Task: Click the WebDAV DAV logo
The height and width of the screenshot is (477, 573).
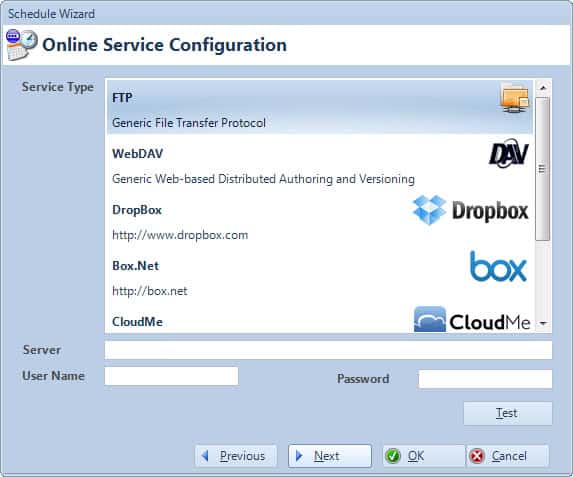Action: [509, 153]
